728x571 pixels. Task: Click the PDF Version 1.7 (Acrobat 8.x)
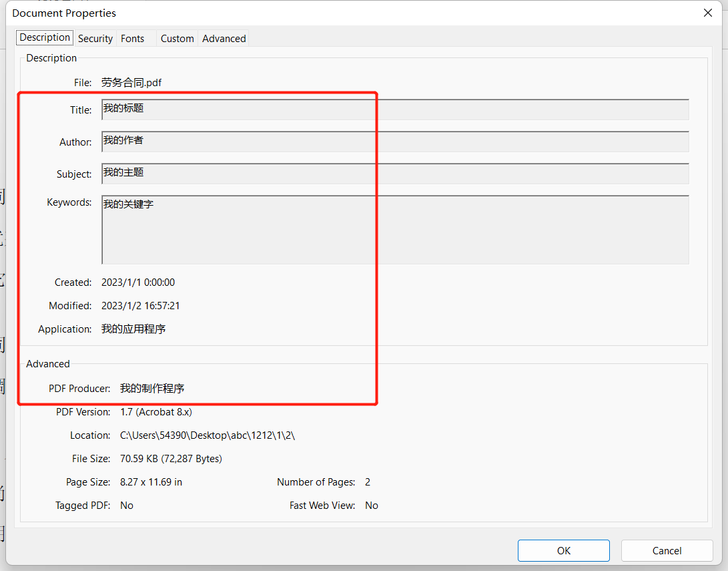pos(156,412)
